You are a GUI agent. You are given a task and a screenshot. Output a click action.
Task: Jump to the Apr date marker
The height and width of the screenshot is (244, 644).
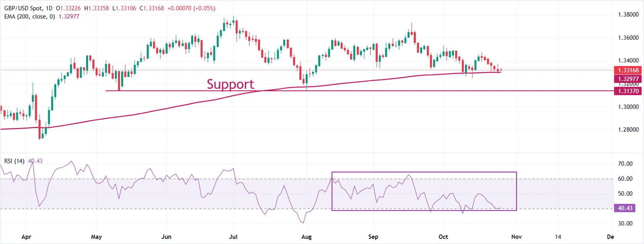pyautogui.click(x=26, y=237)
